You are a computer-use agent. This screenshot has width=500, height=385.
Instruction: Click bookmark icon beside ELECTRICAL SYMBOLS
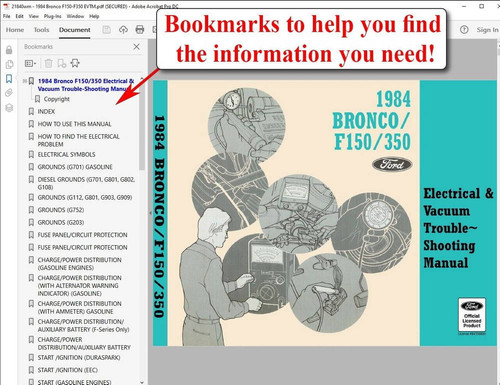[31, 154]
